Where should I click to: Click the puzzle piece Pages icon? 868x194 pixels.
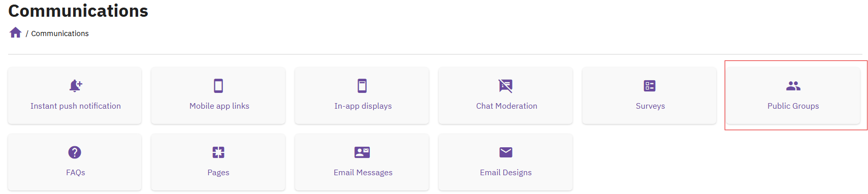pyautogui.click(x=218, y=152)
